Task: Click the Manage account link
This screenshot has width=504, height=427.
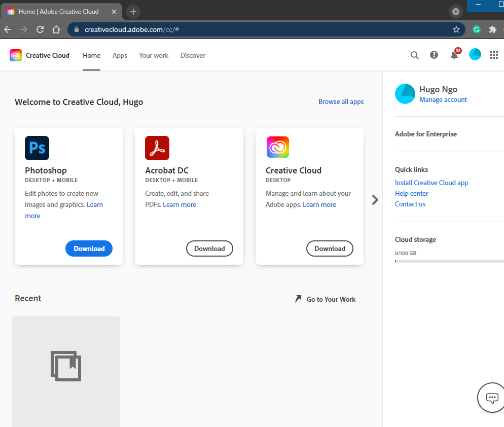Action: pos(443,100)
